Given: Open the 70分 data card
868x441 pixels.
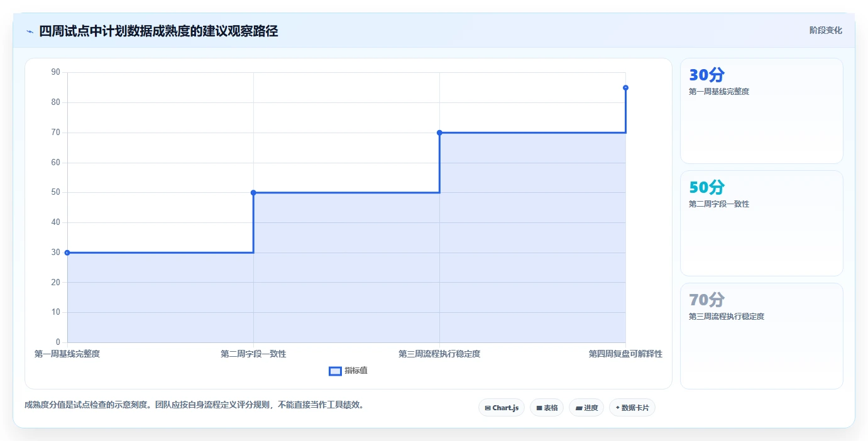Looking at the screenshot, I should [761, 336].
